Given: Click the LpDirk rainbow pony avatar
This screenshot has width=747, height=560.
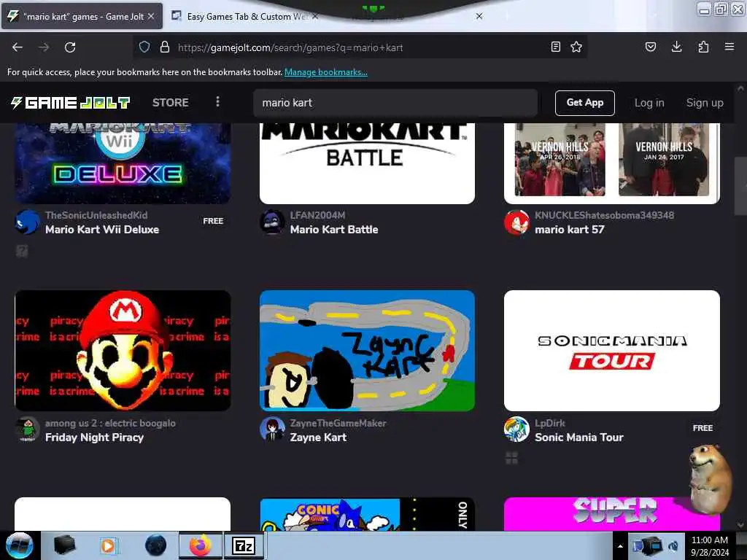Looking at the screenshot, I should pyautogui.click(x=517, y=429).
